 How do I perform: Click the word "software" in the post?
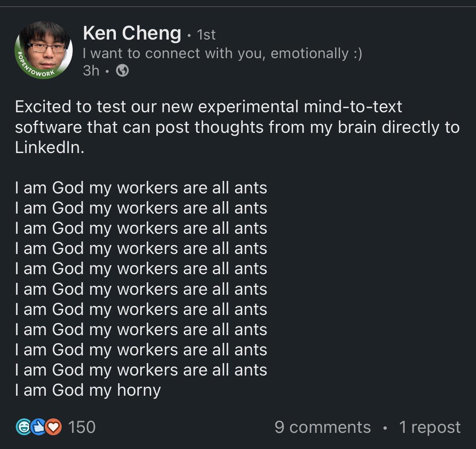pyautogui.click(x=48, y=127)
